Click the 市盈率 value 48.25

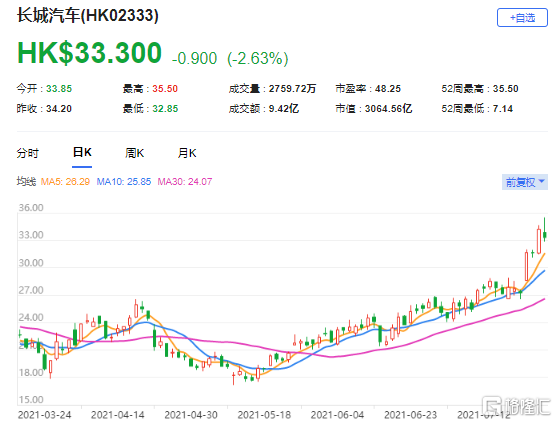click(x=388, y=88)
